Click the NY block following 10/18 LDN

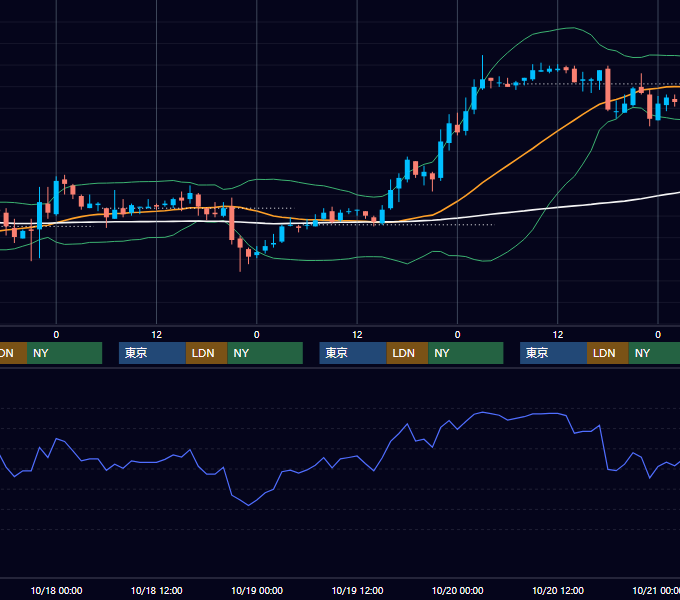[265, 353]
